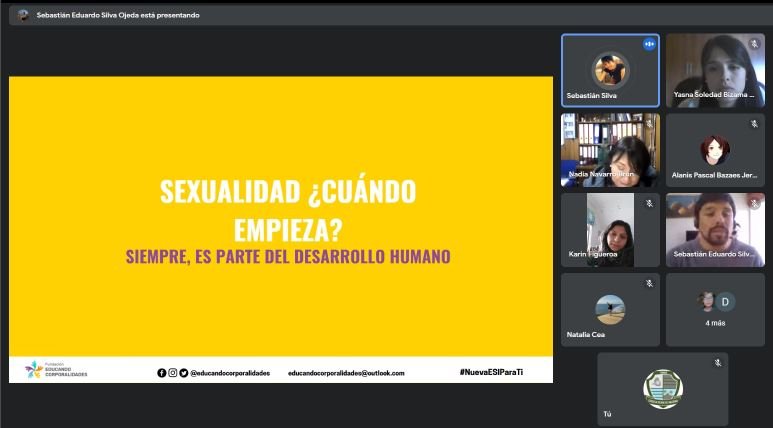Click the presenter avatar in the top banner
The image size is (773, 428).
tap(23, 15)
